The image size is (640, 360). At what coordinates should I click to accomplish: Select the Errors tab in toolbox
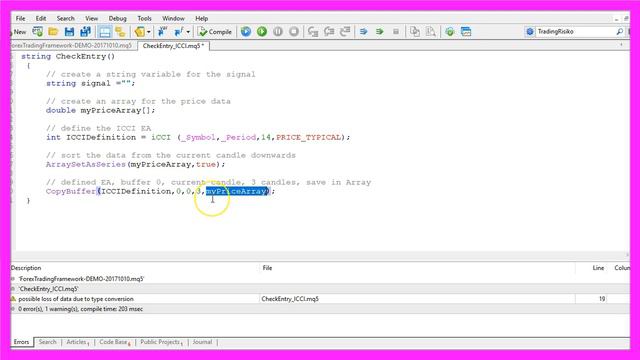click(22, 342)
